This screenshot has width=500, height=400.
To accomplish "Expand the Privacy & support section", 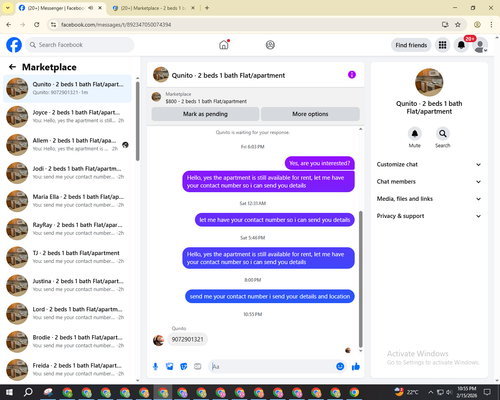I will pos(429,216).
